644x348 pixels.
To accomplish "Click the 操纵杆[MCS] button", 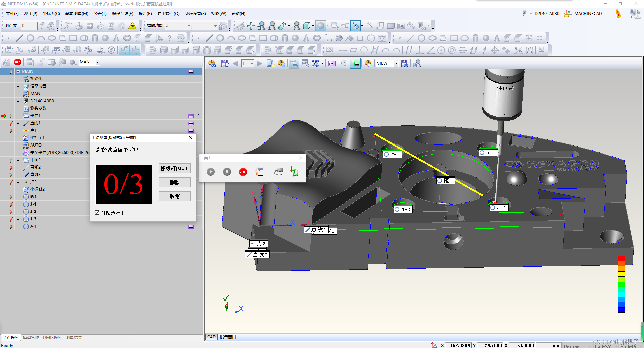I will (175, 168).
